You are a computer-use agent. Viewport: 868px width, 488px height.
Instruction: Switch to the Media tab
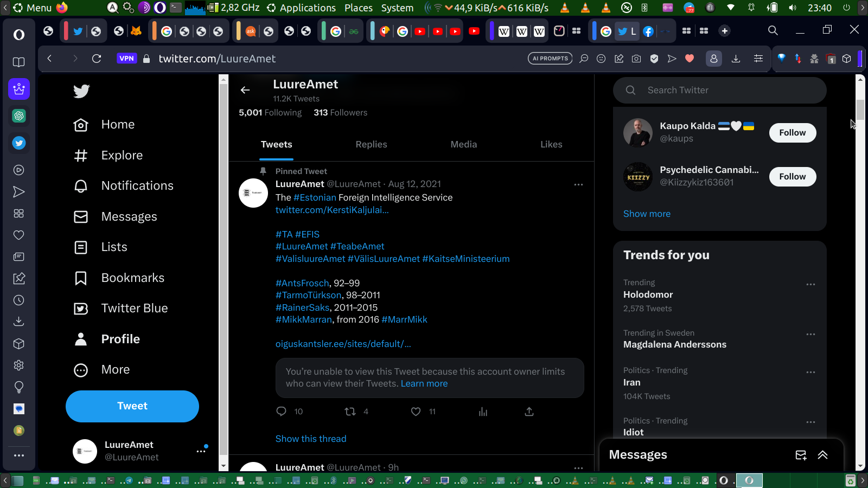point(464,145)
